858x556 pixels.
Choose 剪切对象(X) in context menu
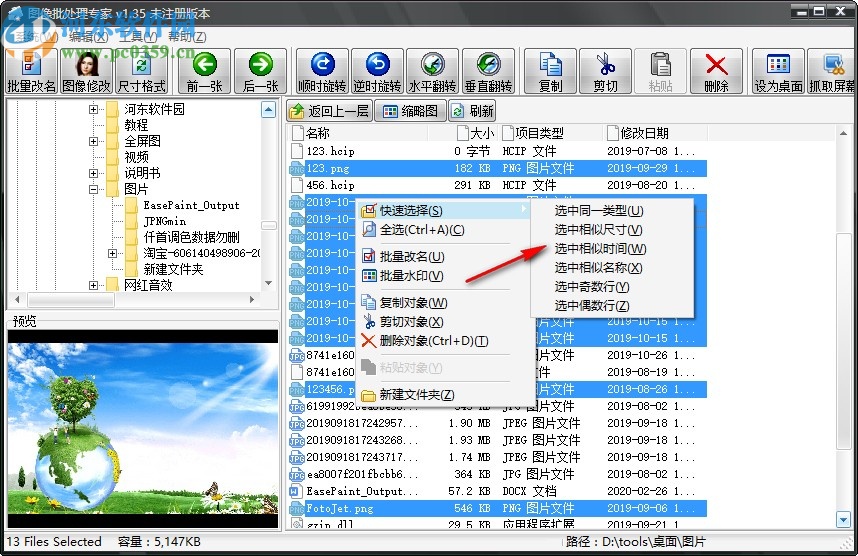(445, 322)
